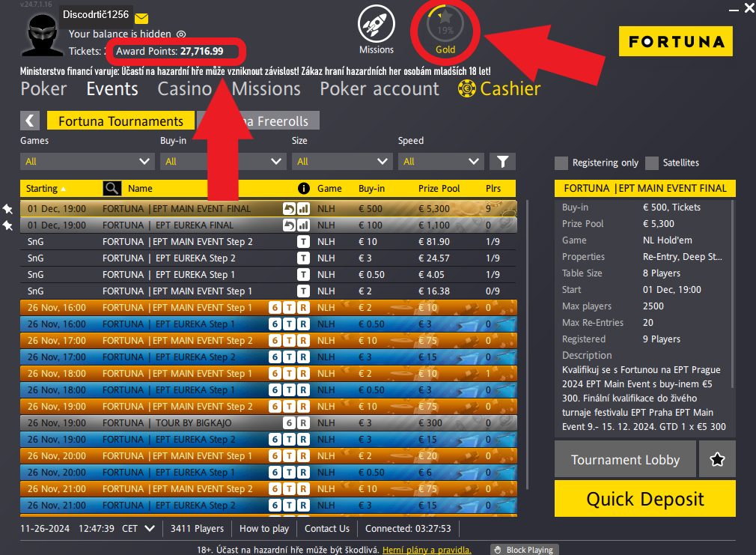Open How to play
Screen dimensions: 756x555
pos(264,529)
